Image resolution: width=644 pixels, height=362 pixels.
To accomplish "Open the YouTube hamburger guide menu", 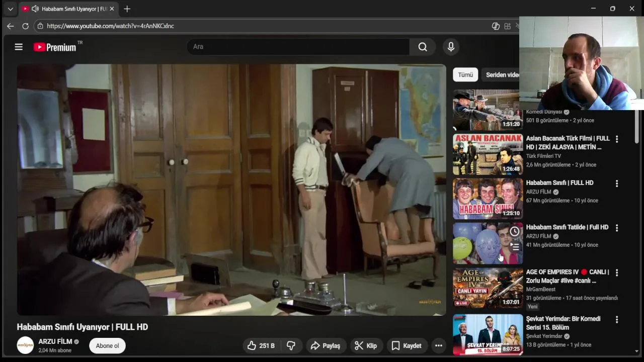I will [19, 47].
